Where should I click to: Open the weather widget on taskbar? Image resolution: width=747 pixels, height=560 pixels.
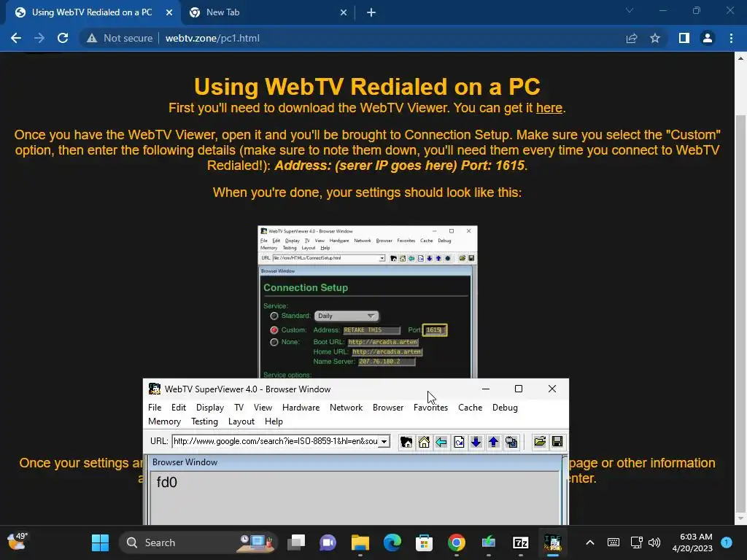point(18,542)
